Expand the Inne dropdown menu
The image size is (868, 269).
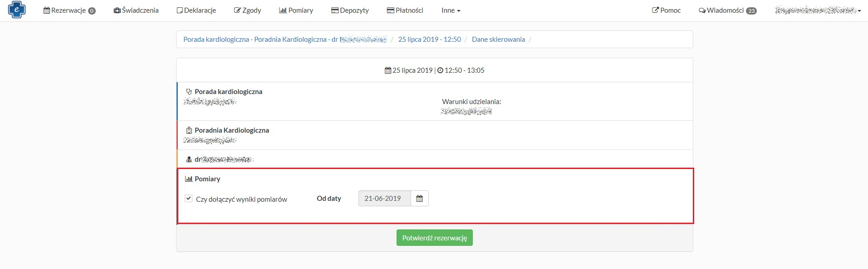point(451,10)
